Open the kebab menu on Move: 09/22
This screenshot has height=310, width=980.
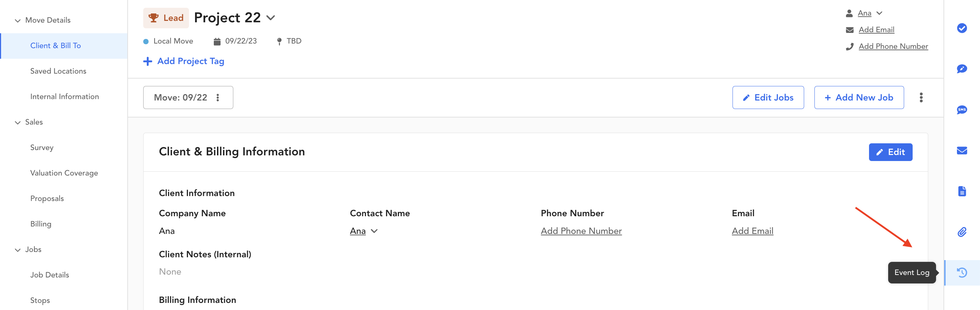point(218,98)
